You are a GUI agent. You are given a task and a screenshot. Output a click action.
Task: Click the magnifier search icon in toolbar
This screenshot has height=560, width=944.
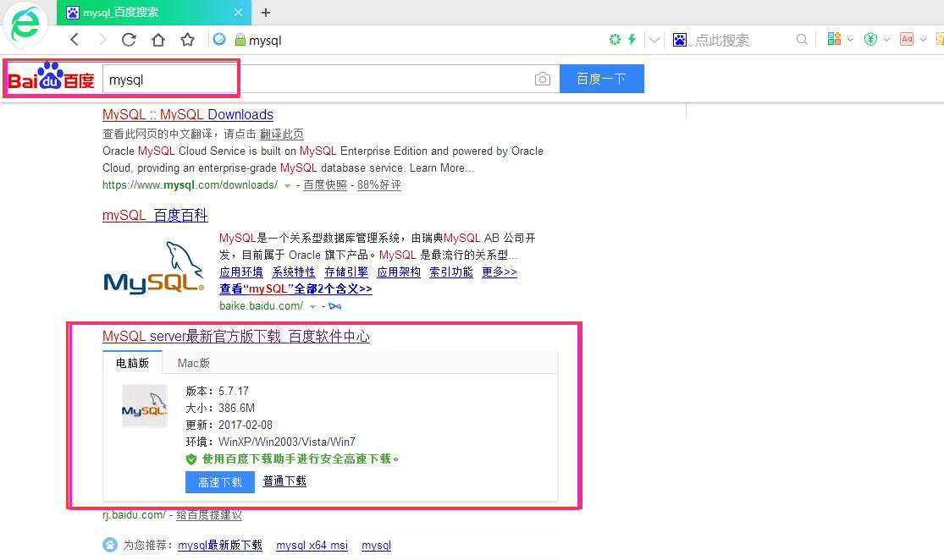[801, 40]
